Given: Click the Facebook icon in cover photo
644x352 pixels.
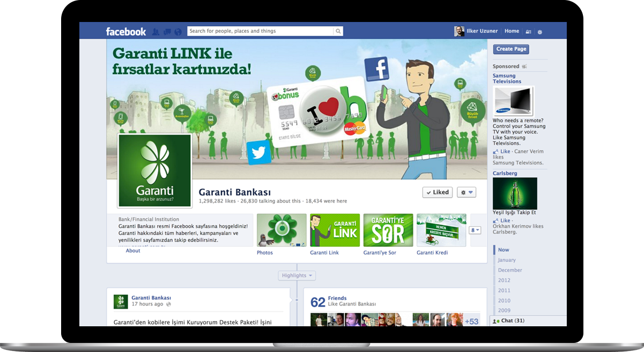Looking at the screenshot, I should pos(376,69).
